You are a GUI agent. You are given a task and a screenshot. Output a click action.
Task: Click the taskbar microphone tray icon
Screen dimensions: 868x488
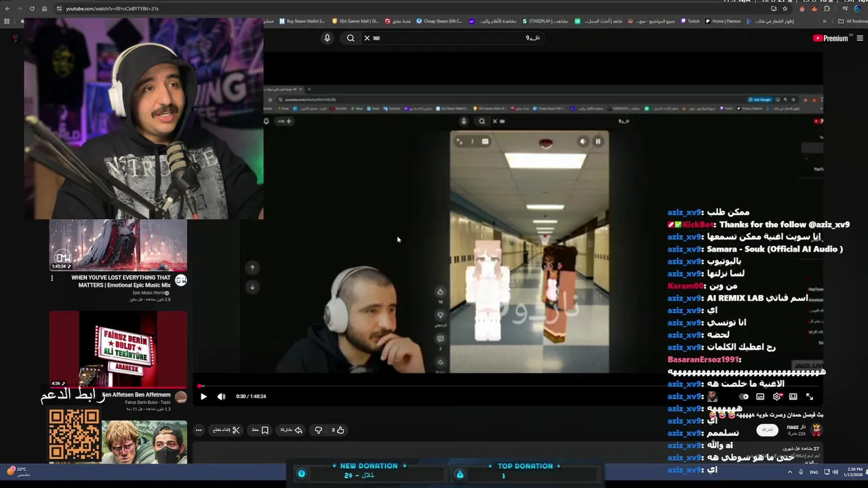click(801, 472)
